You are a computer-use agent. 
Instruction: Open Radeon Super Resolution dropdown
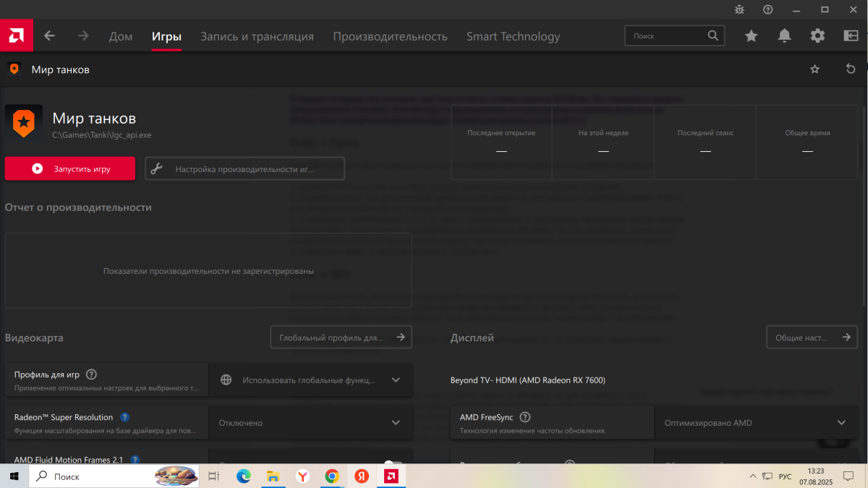click(395, 423)
